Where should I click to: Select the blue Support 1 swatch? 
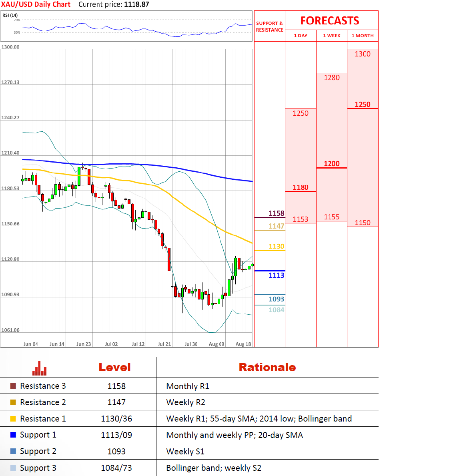13,435
